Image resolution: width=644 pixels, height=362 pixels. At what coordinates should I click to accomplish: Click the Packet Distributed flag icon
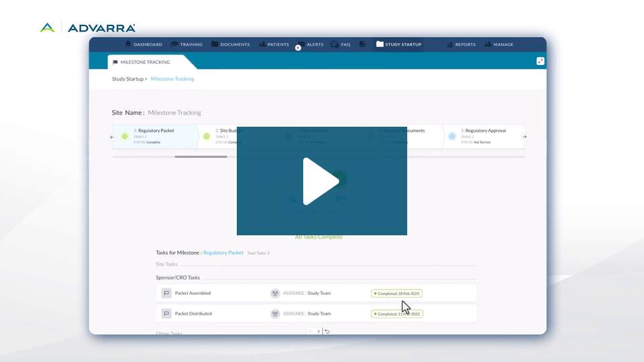166,314
